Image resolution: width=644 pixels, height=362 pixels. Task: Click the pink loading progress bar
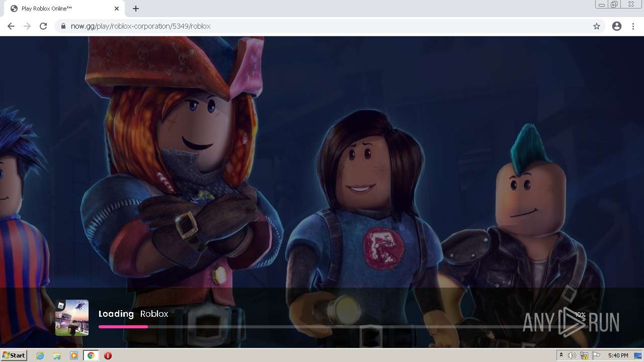(123, 327)
